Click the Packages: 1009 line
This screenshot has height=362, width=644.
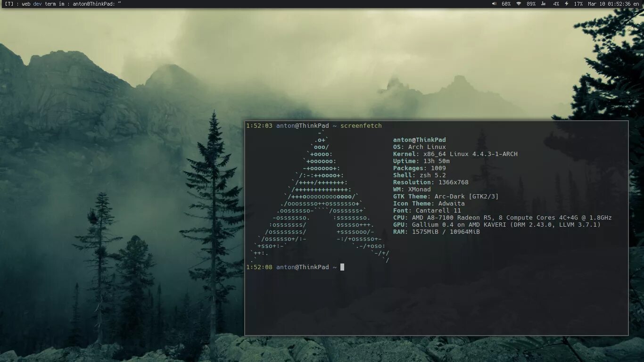pos(419,168)
